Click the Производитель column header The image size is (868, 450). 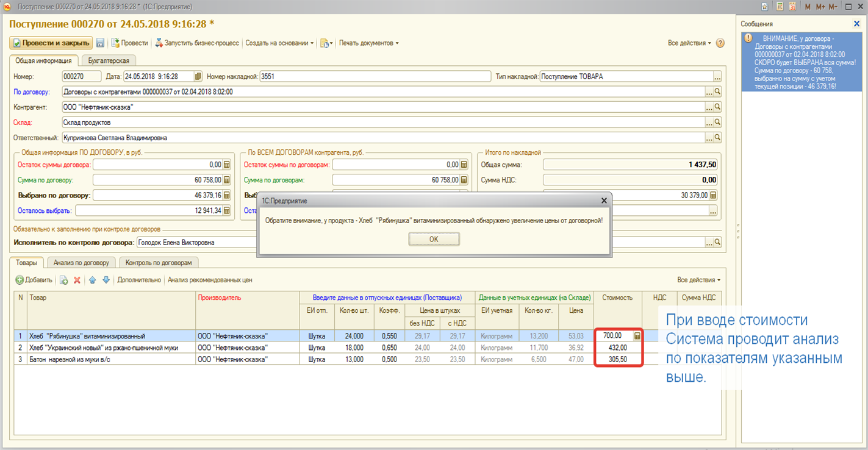[x=247, y=310]
